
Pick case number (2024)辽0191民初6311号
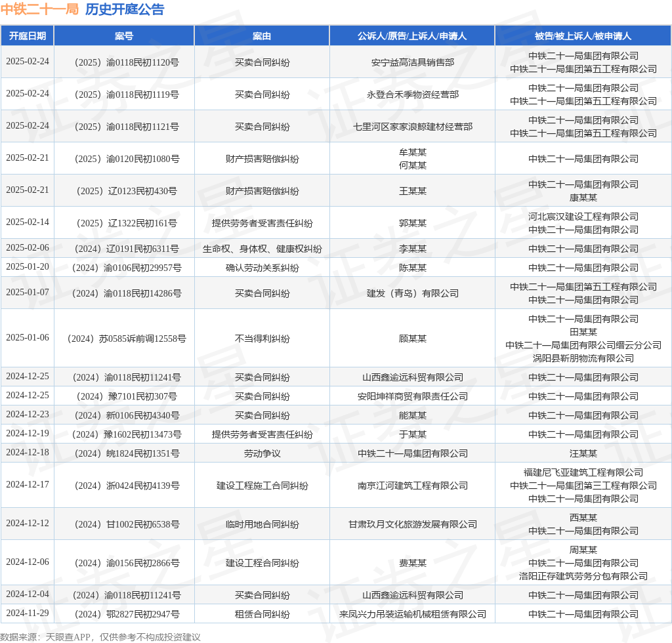(127, 249)
